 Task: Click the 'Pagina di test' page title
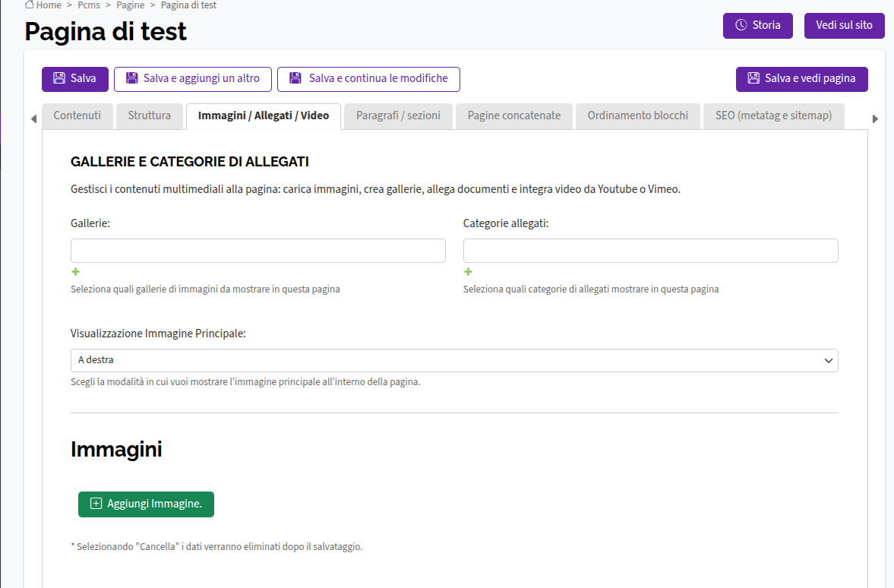(x=106, y=31)
